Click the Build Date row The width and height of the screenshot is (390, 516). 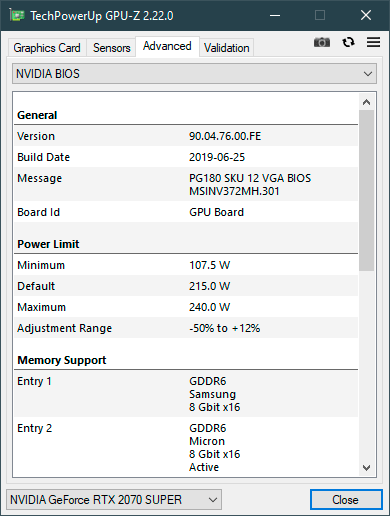(186, 157)
